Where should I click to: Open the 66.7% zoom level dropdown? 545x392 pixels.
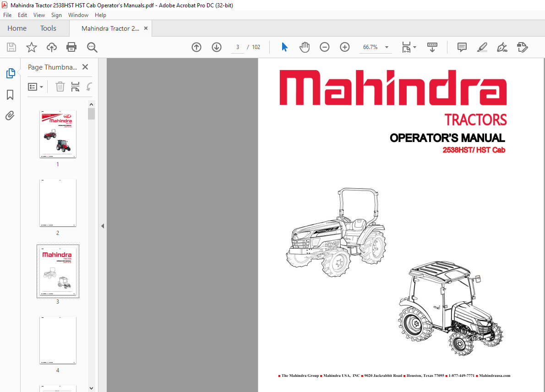point(387,47)
